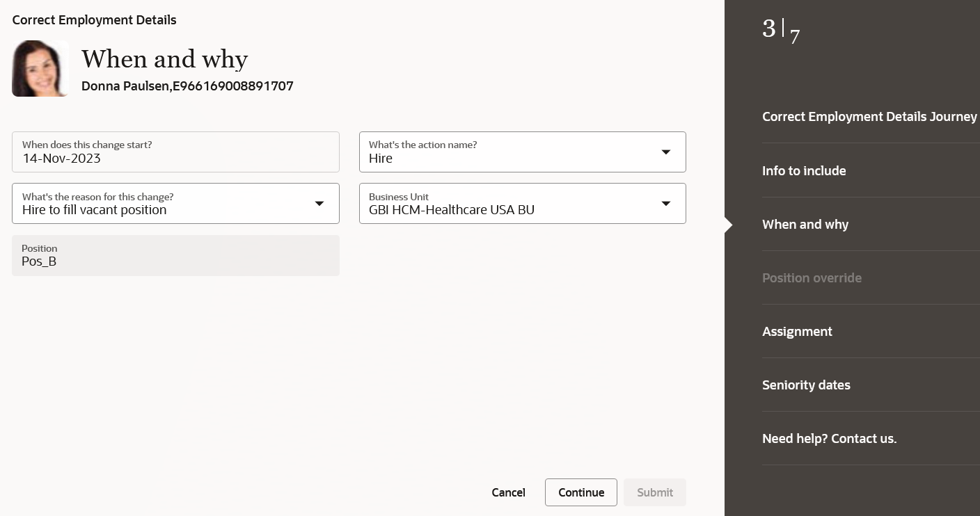The height and width of the screenshot is (516, 980).
Task: Jump to the Assignment step
Action: pyautogui.click(x=797, y=331)
